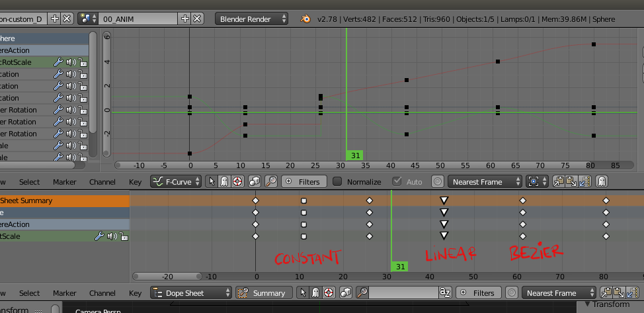
Task: Mute the LocRotScale channel in dope sheet
Action: tap(111, 236)
